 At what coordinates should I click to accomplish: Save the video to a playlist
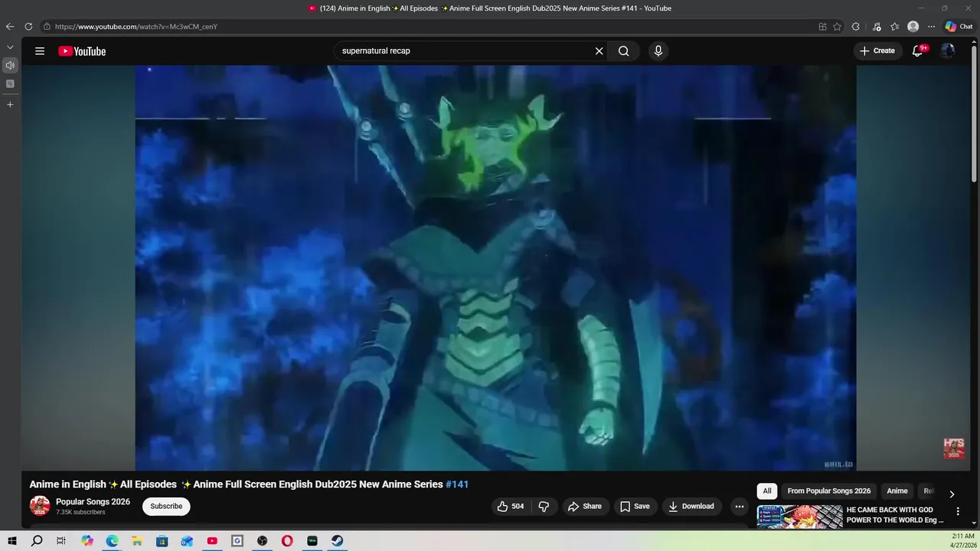point(635,507)
